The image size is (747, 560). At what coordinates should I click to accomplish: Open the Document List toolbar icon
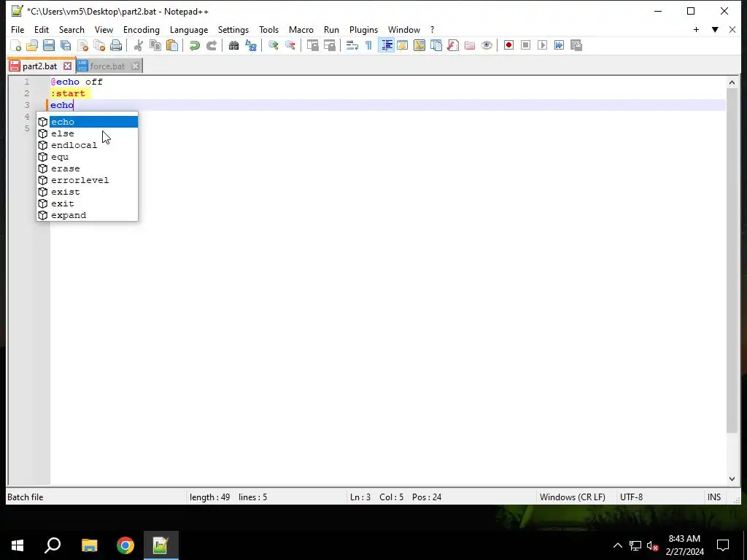[436, 45]
